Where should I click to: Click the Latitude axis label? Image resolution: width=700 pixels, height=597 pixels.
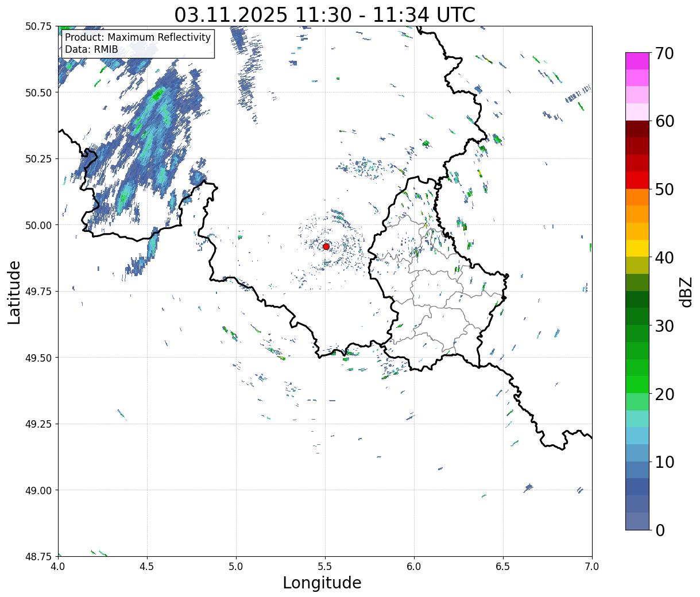[14, 292]
